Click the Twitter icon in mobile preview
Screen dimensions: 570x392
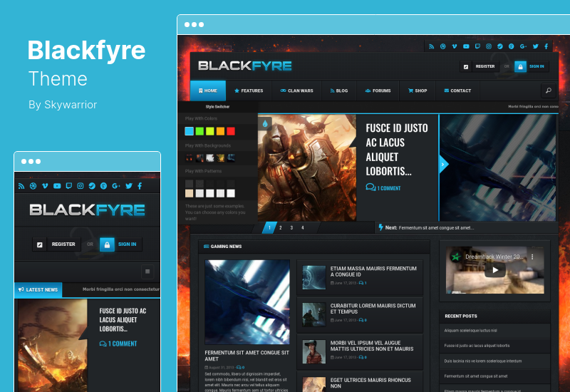129,186
